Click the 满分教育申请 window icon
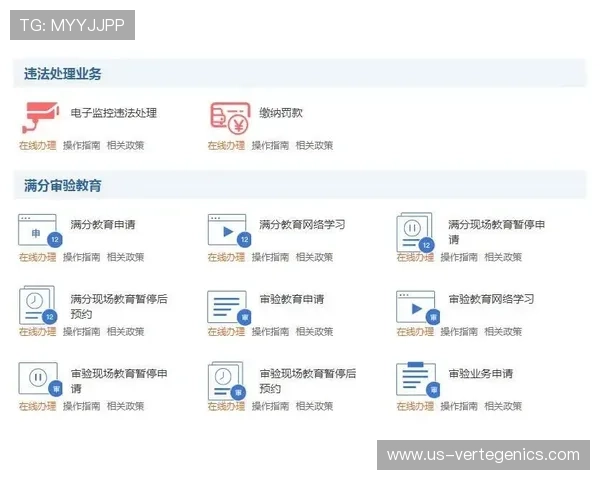 (x=40, y=230)
